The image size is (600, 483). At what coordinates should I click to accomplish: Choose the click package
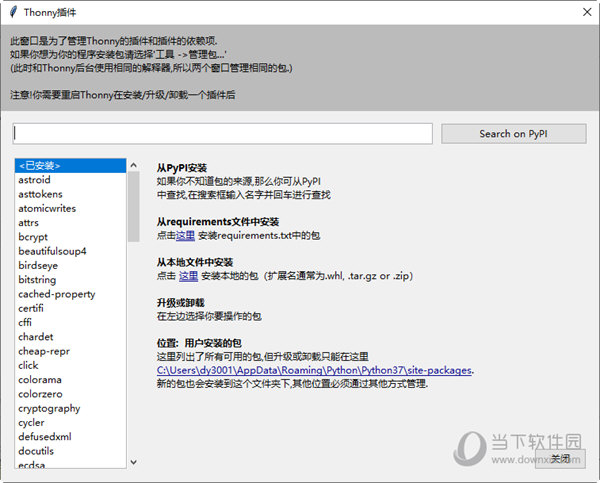pyautogui.click(x=70, y=366)
